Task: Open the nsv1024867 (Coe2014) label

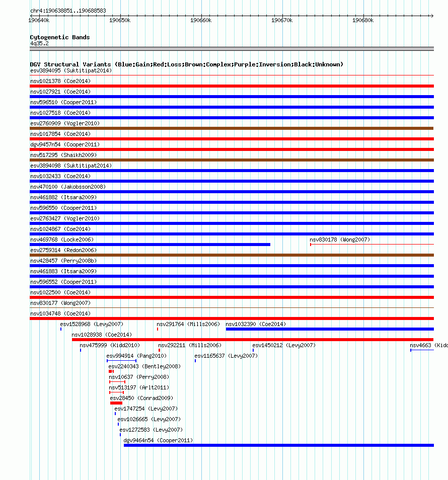Action: click(60, 229)
